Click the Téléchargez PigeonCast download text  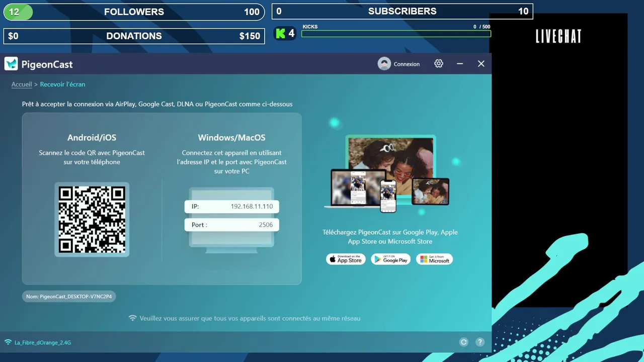(x=390, y=237)
